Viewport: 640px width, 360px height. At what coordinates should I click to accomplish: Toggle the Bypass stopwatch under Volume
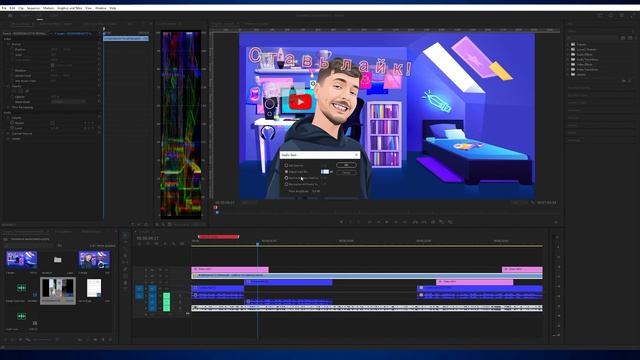[x=12, y=123]
